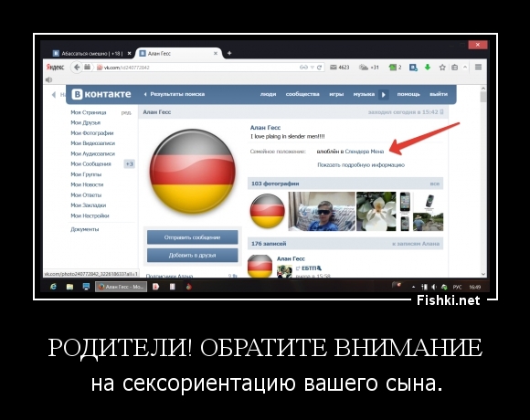Switch input language РУС in tray
Screen dimensions: 530x420
457,287
